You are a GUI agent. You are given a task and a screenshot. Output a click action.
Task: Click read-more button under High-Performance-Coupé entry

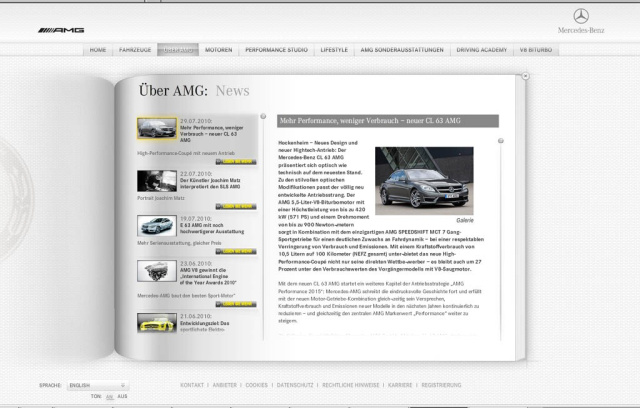[x=236, y=162]
